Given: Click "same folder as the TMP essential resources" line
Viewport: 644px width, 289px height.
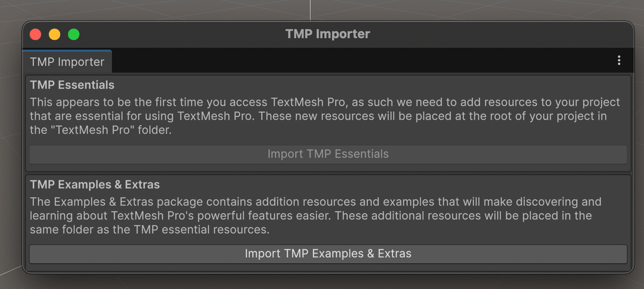Looking at the screenshot, I should (x=149, y=230).
